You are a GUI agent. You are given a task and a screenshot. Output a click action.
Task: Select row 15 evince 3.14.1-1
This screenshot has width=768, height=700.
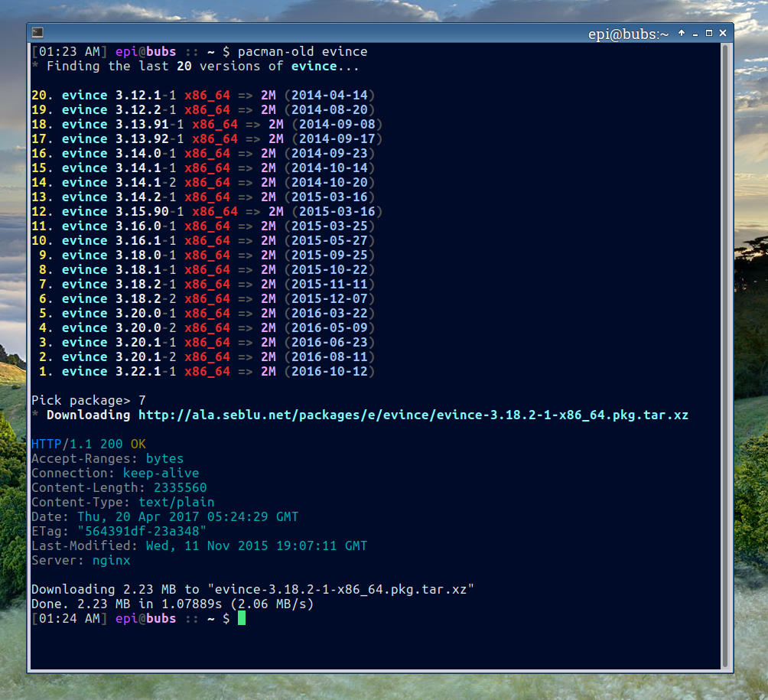tap(203, 168)
